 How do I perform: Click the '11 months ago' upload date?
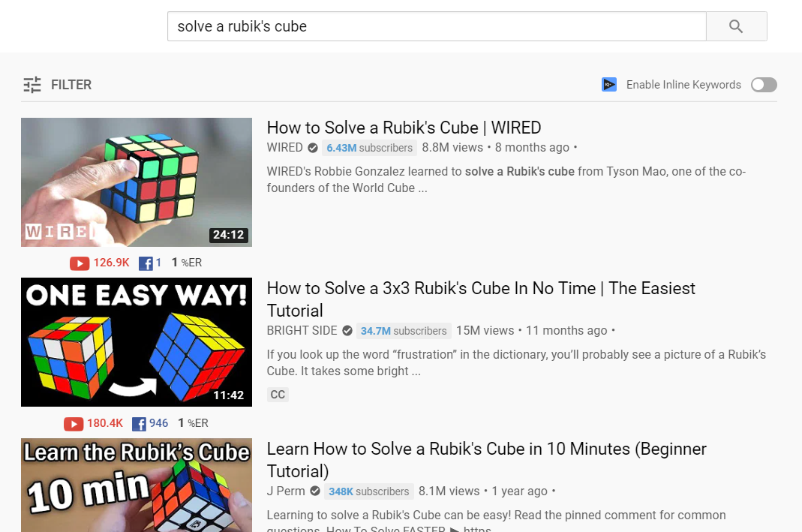pyautogui.click(x=566, y=330)
